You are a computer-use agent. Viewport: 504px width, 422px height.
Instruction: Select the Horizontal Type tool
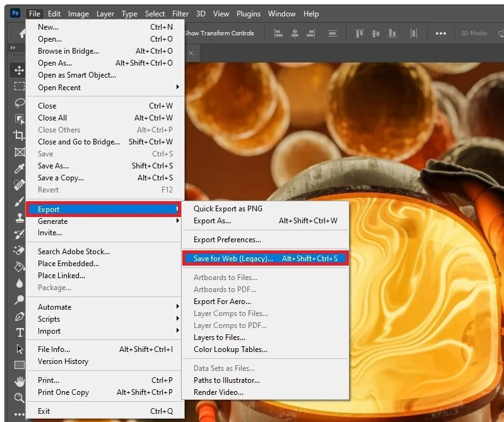click(20, 332)
